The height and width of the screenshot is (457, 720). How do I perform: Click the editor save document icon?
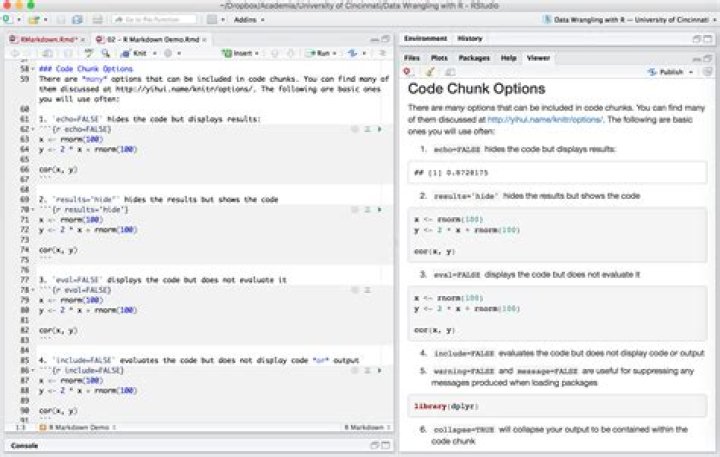tap(68, 54)
